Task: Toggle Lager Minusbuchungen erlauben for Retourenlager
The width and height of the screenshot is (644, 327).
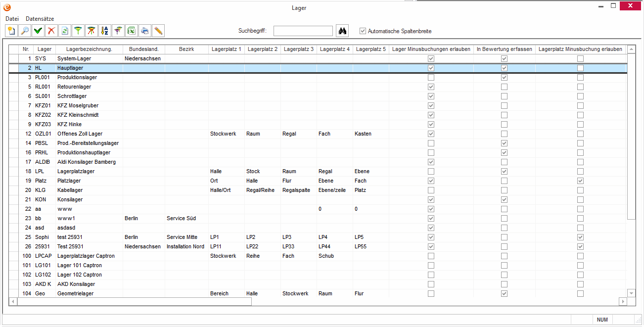Action: [x=431, y=87]
